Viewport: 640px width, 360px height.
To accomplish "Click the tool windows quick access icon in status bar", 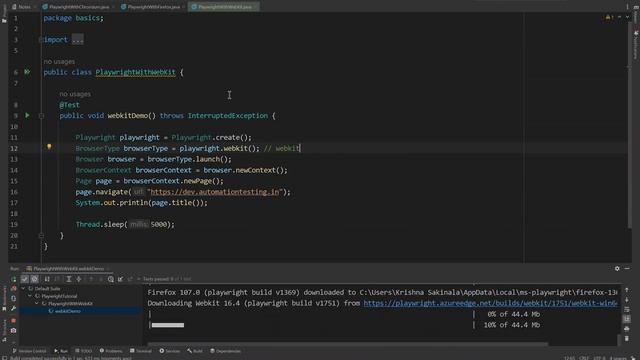I will point(4,358).
